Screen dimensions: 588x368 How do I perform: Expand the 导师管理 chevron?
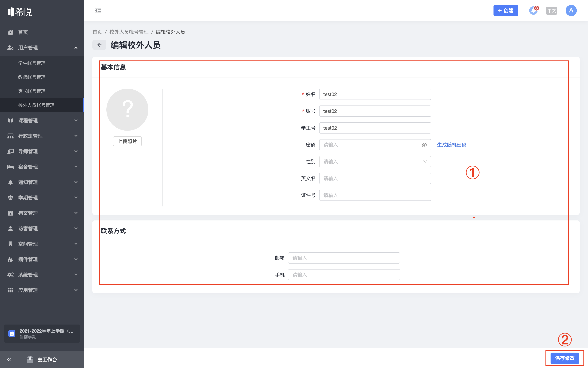[x=76, y=151]
